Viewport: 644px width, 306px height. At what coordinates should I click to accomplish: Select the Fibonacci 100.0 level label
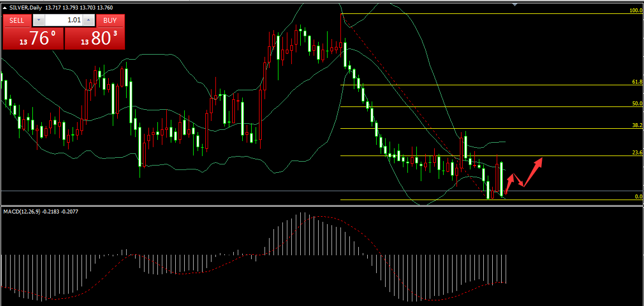tap(636, 11)
